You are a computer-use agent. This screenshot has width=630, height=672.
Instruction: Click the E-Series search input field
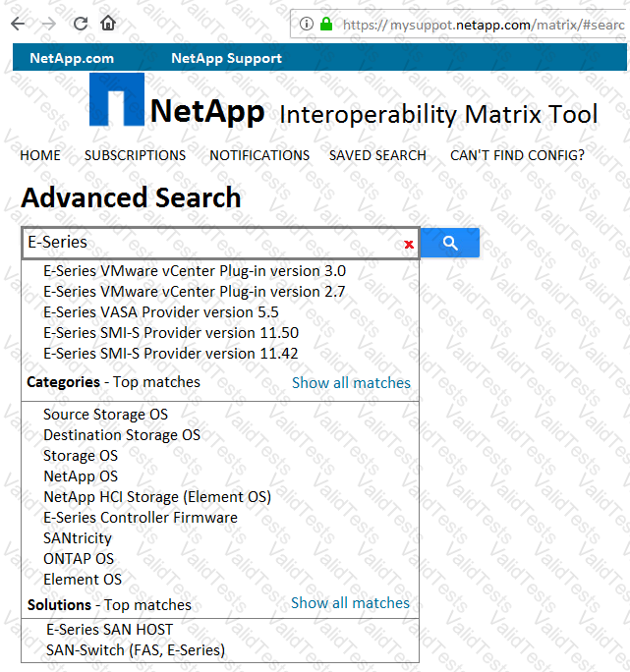[x=206, y=243]
